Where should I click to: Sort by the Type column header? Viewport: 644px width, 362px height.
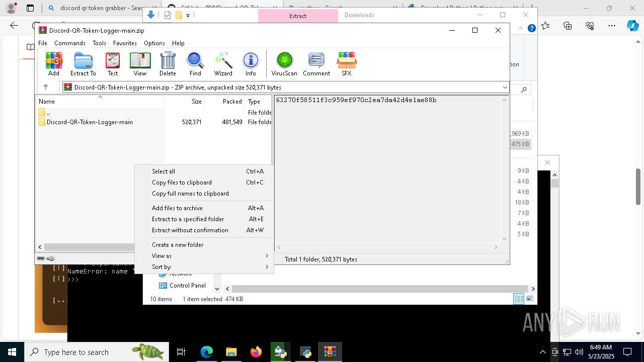[x=259, y=101]
